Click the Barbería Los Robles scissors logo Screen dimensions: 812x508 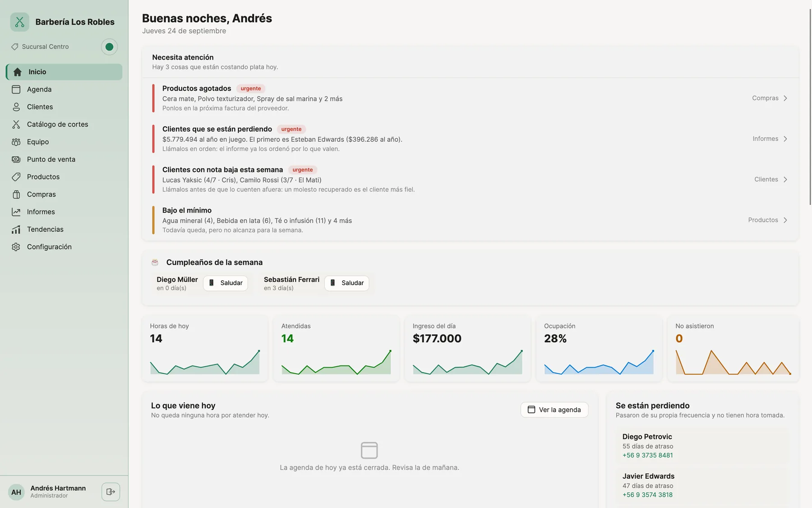point(19,22)
